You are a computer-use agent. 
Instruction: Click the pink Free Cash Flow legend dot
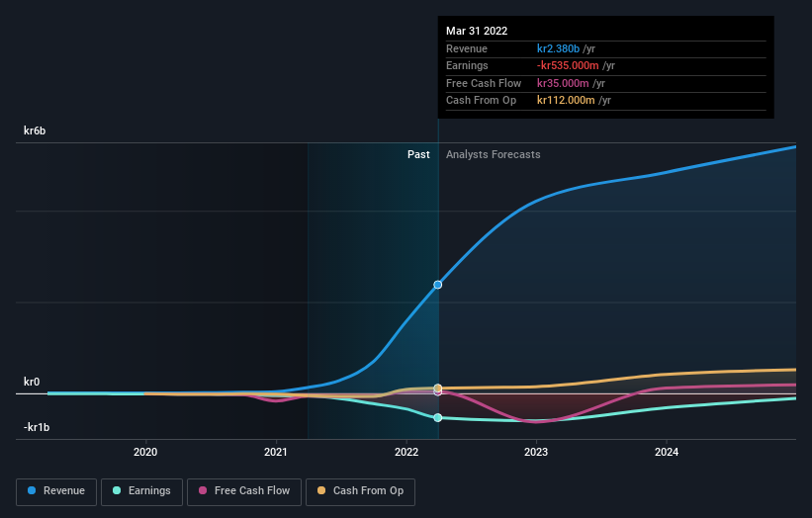[x=203, y=490]
